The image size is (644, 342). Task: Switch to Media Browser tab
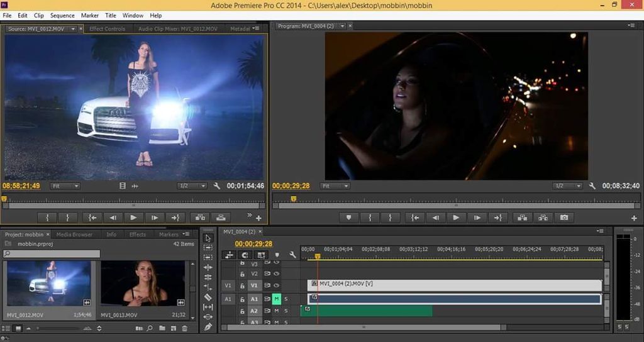[74, 234]
